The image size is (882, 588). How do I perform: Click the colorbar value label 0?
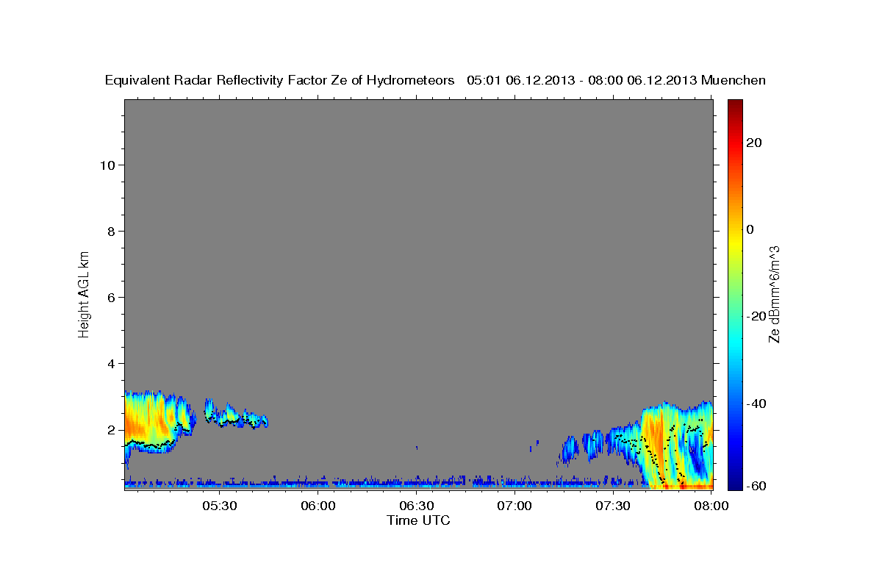pos(750,229)
